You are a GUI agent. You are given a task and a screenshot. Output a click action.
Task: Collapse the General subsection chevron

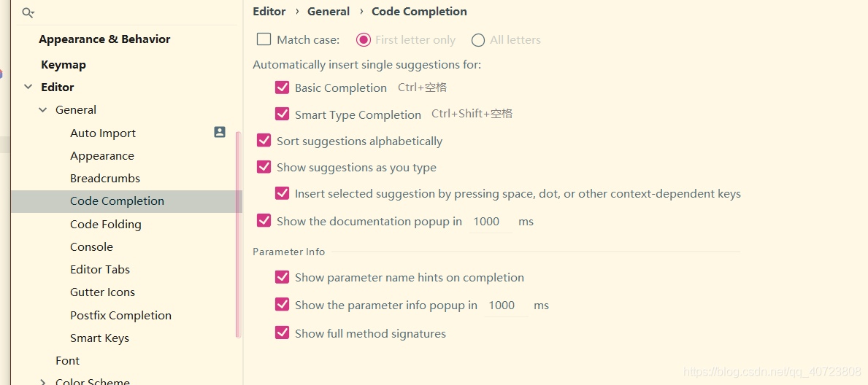pos(42,110)
